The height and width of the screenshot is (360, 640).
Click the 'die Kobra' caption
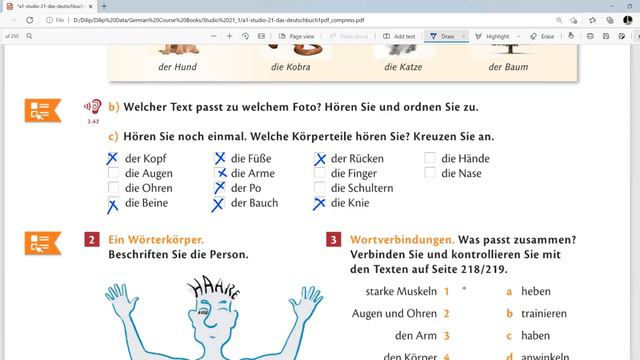[x=291, y=67]
